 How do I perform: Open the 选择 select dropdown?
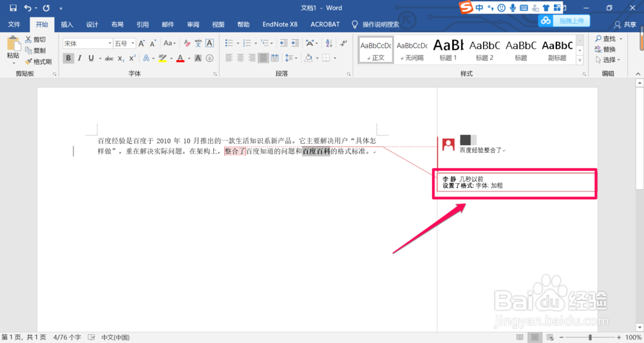pos(608,60)
